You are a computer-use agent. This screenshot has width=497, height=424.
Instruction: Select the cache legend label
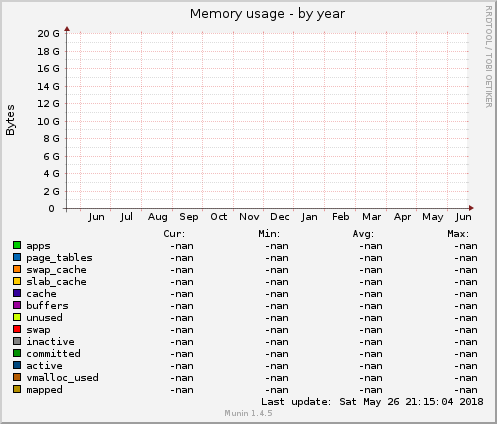pyautogui.click(x=41, y=294)
